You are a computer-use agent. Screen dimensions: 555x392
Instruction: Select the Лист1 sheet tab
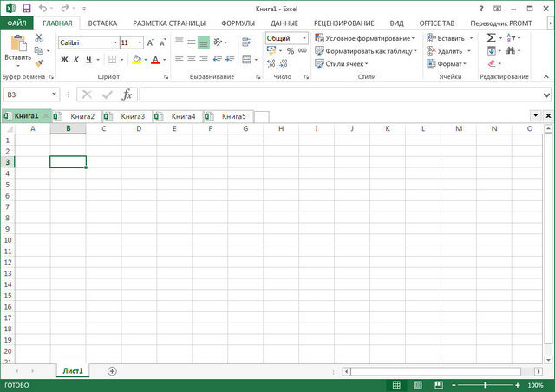pyautogui.click(x=74, y=371)
